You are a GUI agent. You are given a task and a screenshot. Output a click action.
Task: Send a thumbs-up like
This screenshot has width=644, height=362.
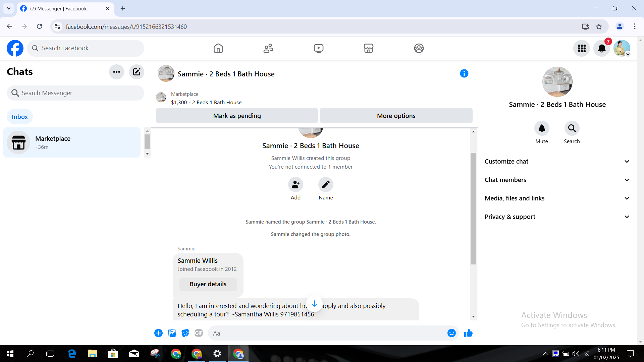click(x=468, y=333)
